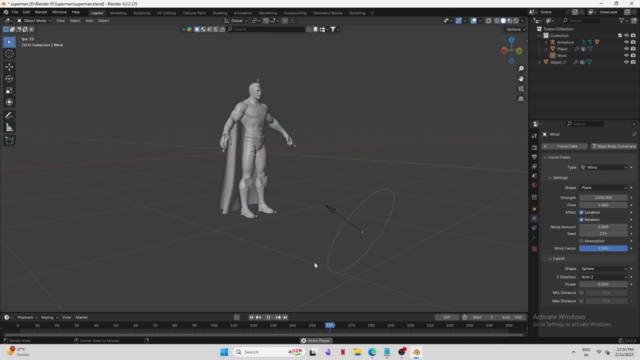The image size is (640, 360).
Task: Click the navigation gizmo Z axis
Action: pos(511,40)
